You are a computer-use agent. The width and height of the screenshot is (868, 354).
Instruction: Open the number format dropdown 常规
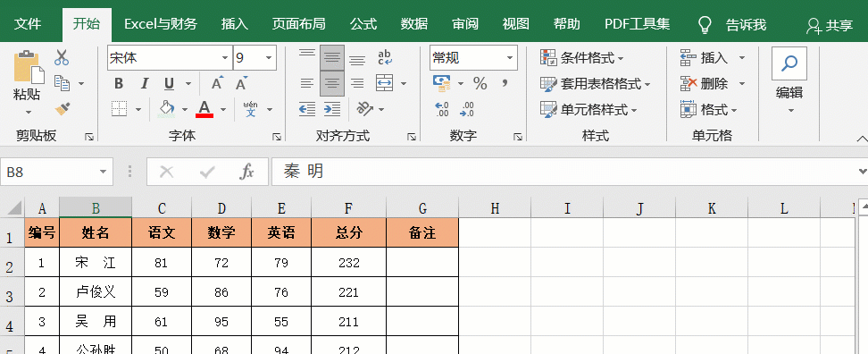(510, 57)
